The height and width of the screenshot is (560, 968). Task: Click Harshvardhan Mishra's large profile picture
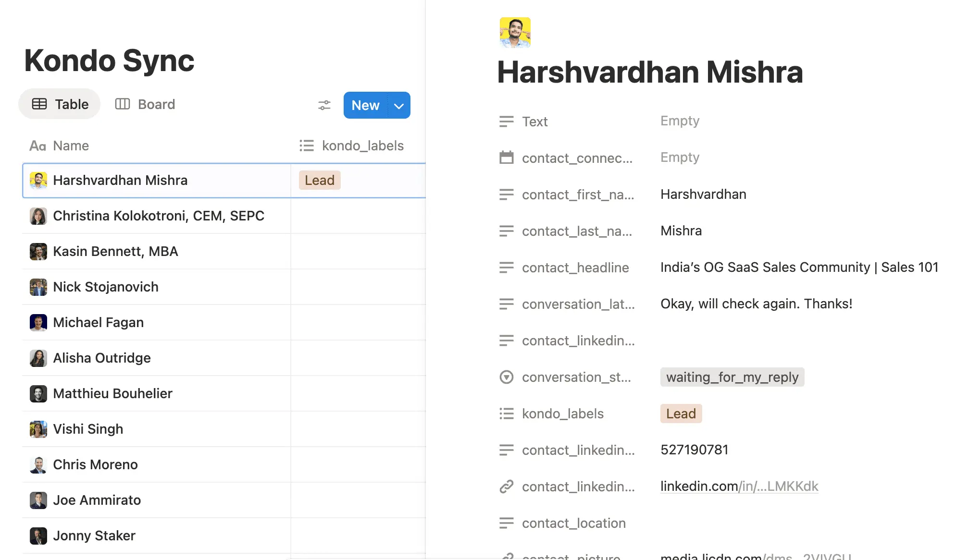tap(515, 33)
